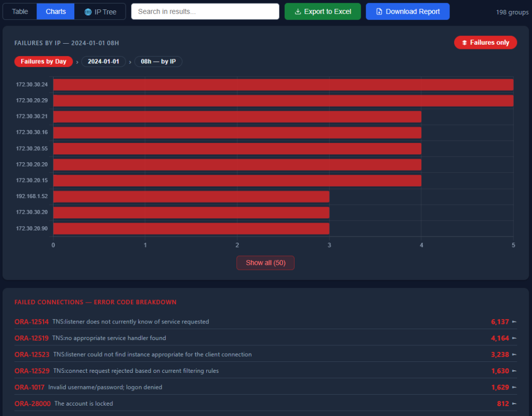Click the 3,238 failure count
Viewport: 532px width, 416px height.
500,355
